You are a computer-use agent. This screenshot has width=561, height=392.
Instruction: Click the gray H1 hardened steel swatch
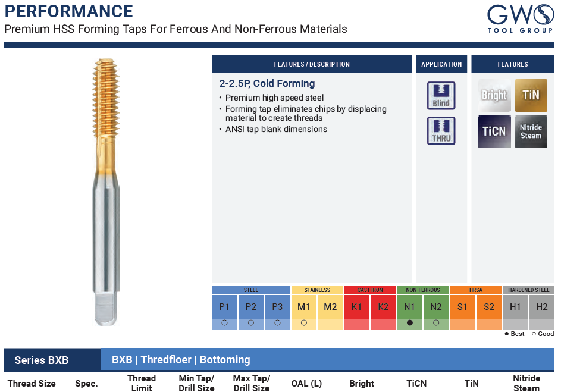(x=515, y=307)
